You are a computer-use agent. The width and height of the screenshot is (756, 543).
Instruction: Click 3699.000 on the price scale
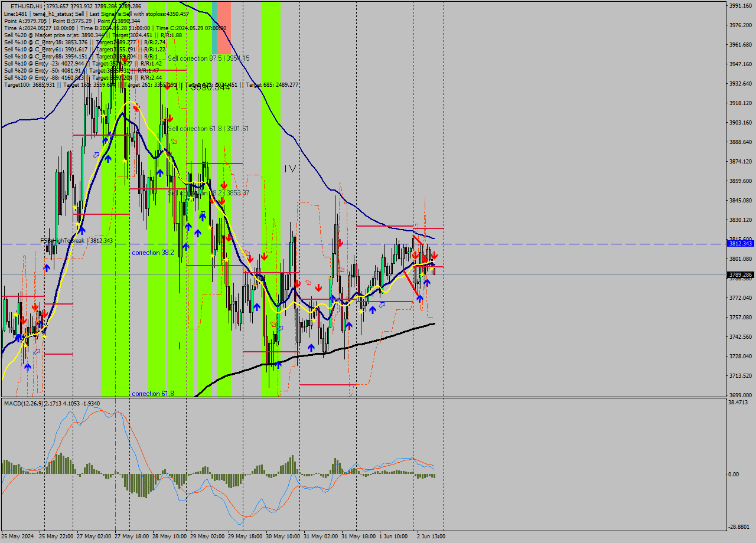[x=740, y=395]
